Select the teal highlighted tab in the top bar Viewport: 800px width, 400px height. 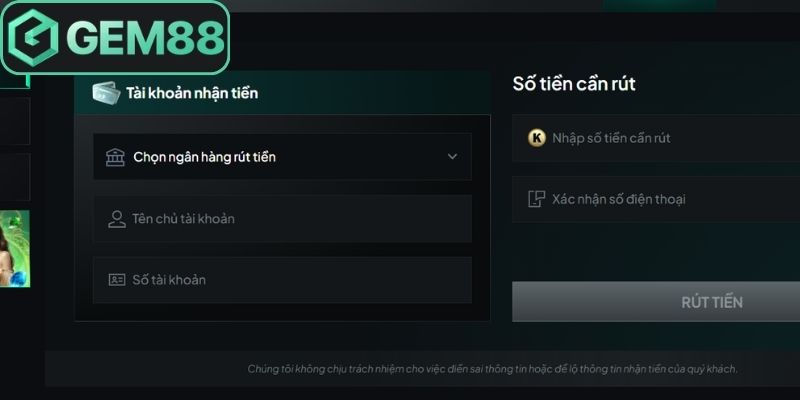(660, 5)
